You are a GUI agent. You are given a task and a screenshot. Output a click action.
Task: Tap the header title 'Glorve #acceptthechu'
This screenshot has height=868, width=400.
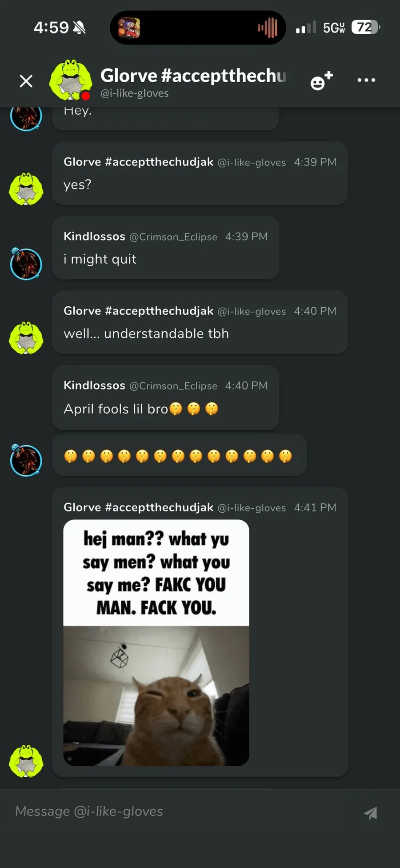[x=193, y=75]
